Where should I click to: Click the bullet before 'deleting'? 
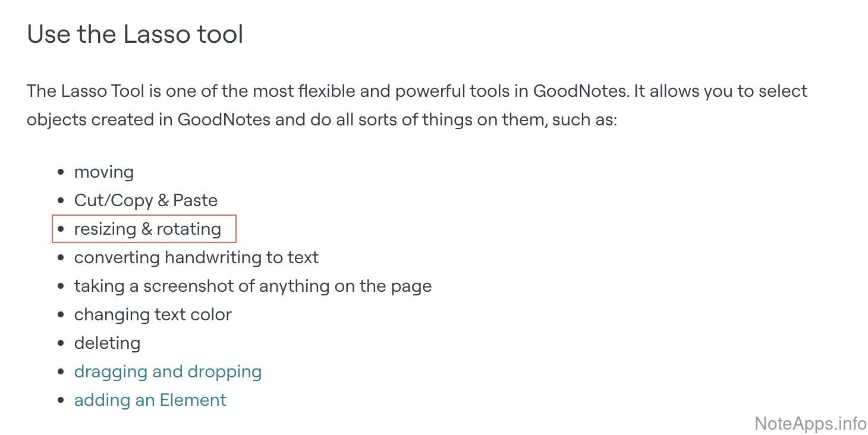[61, 344]
